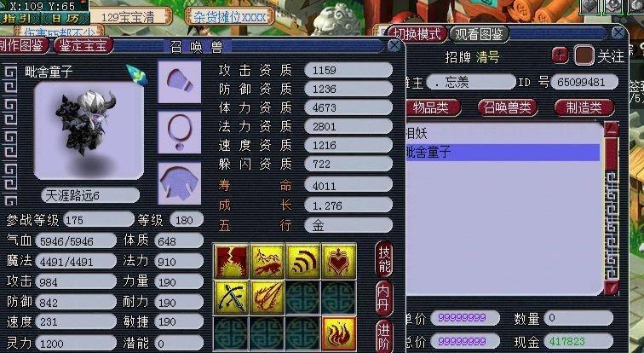Select the signal-wave skill icon
644x353 pixels.
[x=303, y=261]
